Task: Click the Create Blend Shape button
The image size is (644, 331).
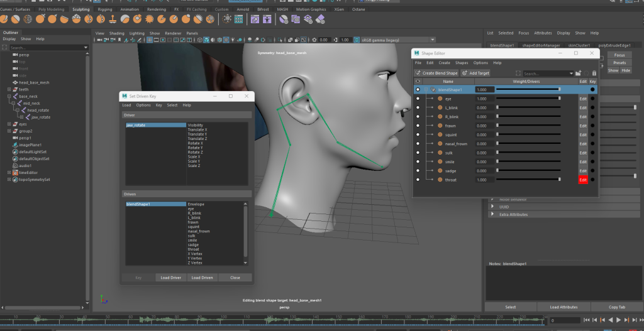Action: coord(436,73)
